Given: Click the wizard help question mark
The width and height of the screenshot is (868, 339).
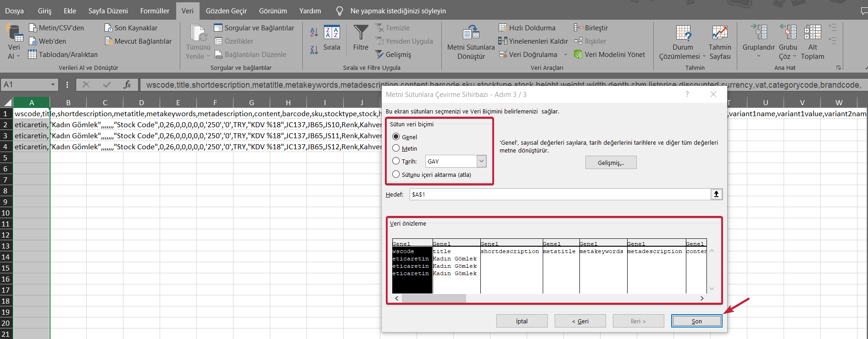Looking at the screenshot, I should (x=687, y=94).
